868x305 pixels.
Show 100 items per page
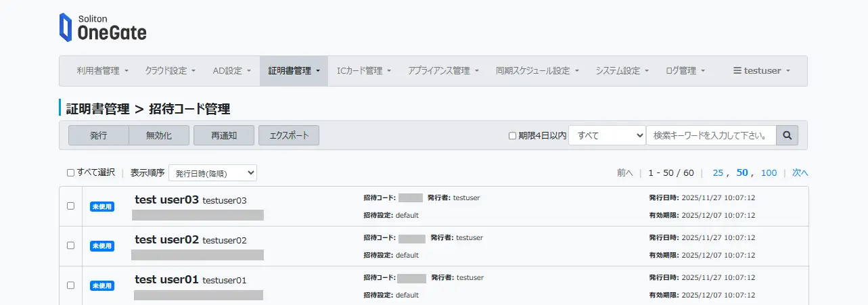[769, 172]
